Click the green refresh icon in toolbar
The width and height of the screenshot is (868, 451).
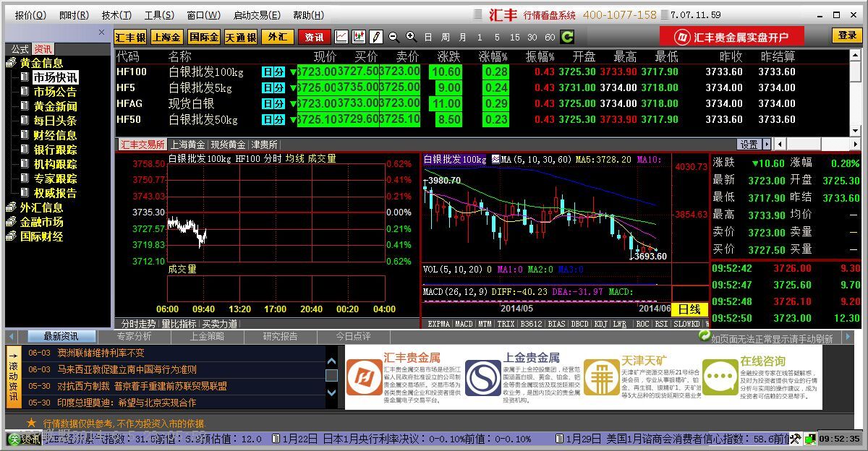[x=568, y=37]
